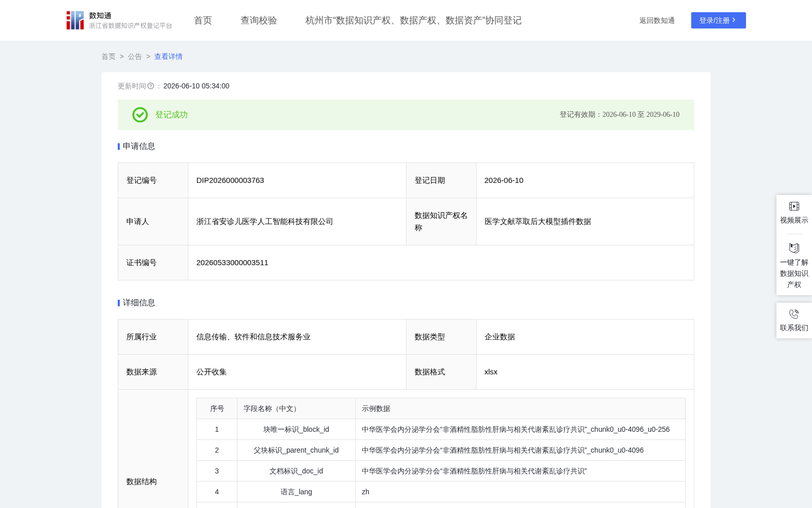Viewport: 812px width, 508px height.
Task: Click the 登记有效期 validity period text
Action: 620,115
